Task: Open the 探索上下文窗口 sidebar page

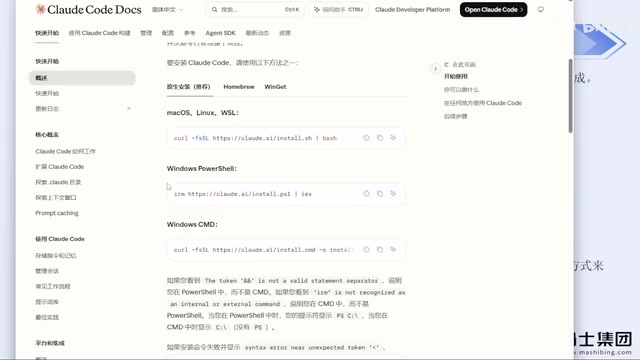Action: click(56, 198)
